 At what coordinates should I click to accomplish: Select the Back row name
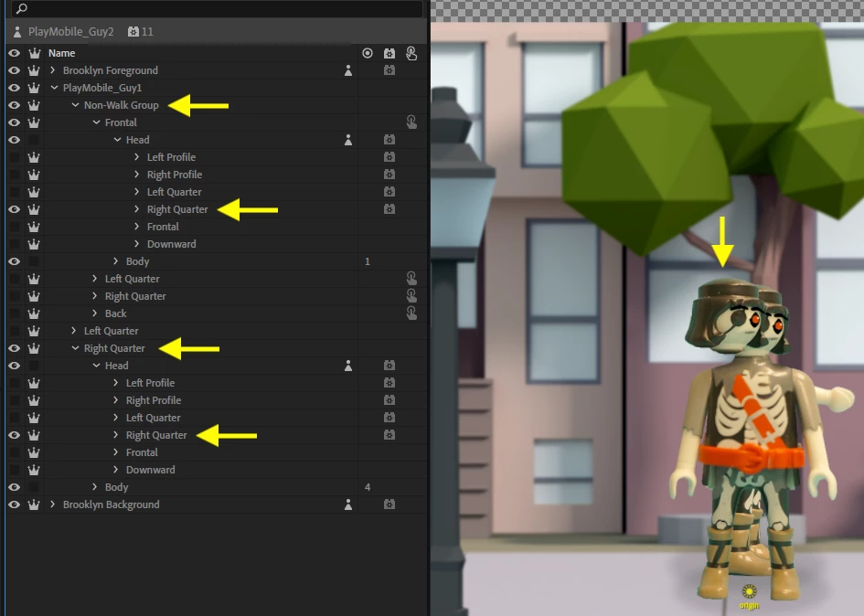tap(116, 313)
